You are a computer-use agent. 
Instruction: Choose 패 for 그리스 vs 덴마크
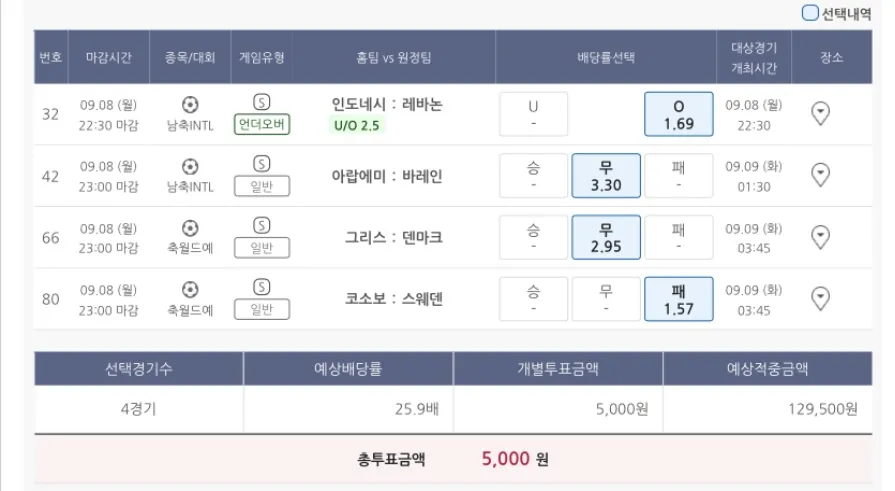coord(678,237)
